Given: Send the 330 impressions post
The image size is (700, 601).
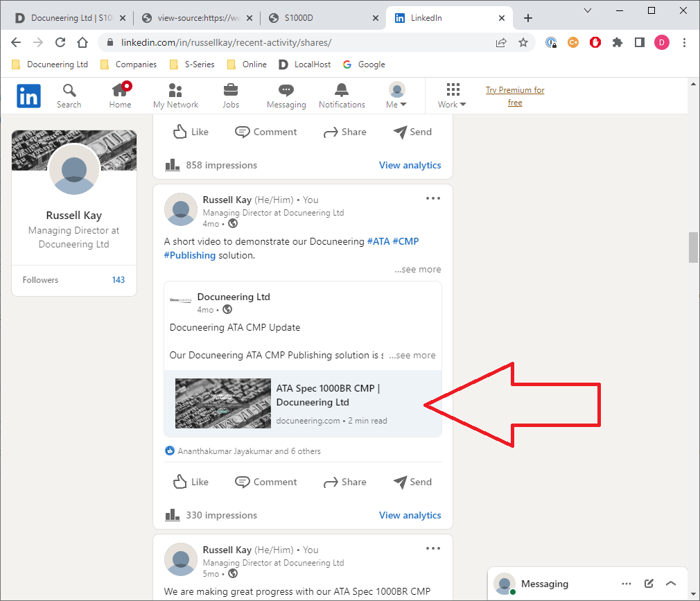Looking at the screenshot, I should click(x=412, y=482).
